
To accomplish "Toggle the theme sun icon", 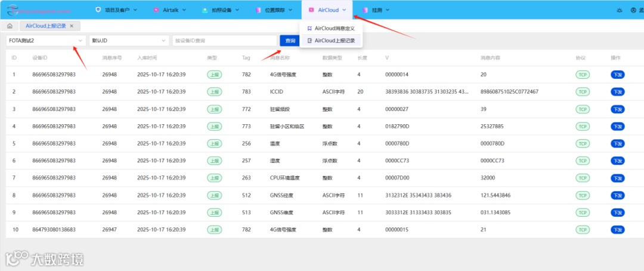I will click(619, 10).
